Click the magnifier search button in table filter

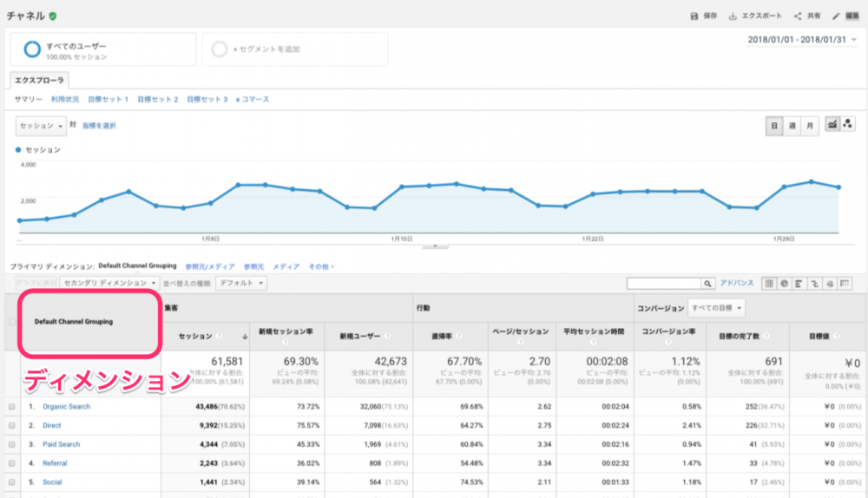pos(707,284)
